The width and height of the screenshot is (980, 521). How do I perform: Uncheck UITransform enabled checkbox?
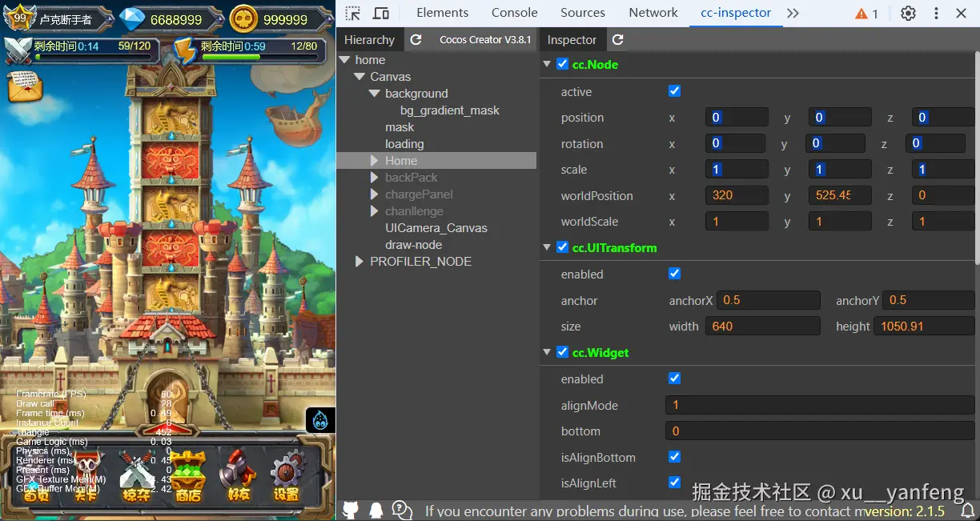[x=674, y=274]
